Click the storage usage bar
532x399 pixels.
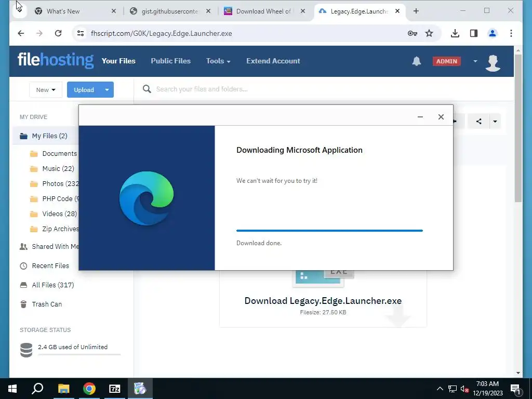(79, 354)
